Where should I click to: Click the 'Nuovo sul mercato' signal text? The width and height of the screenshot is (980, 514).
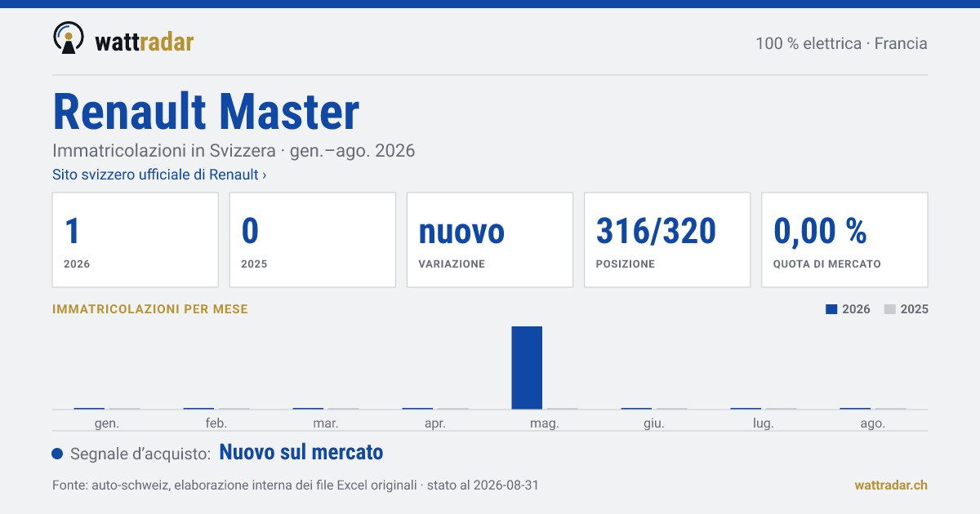[x=301, y=452]
